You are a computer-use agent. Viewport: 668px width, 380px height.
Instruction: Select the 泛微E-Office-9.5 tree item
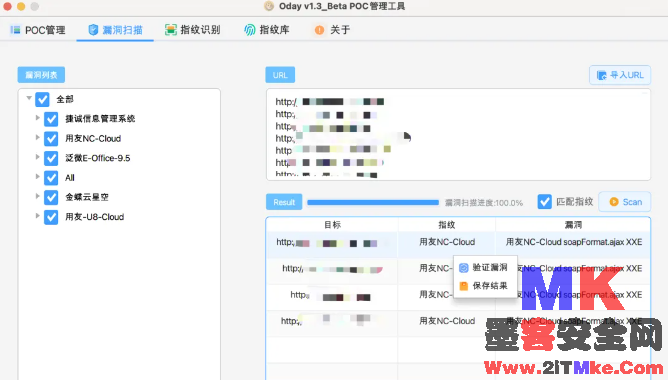(x=98, y=158)
